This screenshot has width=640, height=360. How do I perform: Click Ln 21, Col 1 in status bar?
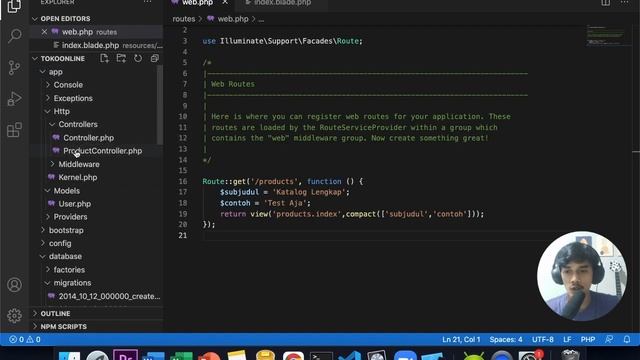[x=461, y=340]
